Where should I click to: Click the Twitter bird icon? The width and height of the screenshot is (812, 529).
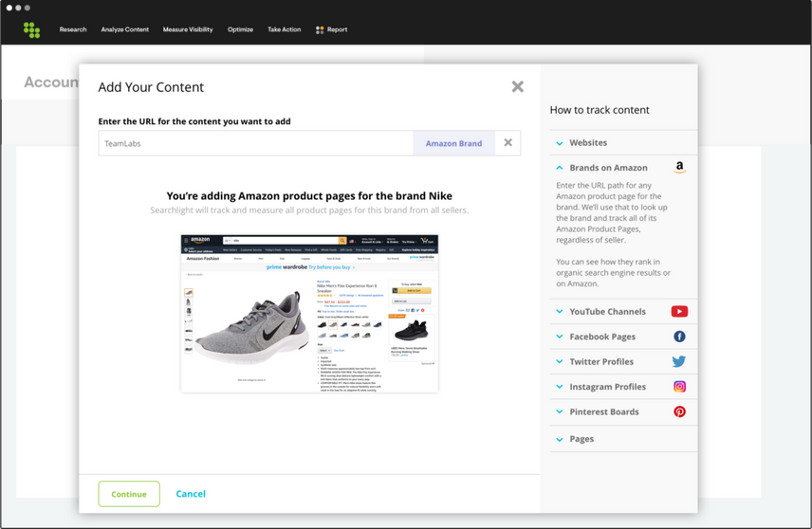679,361
